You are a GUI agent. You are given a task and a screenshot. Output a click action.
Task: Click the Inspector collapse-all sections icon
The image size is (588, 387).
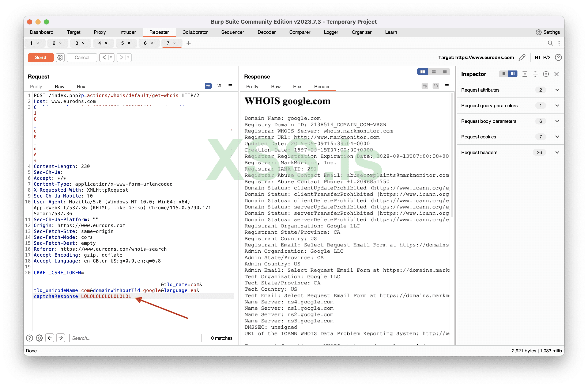535,74
